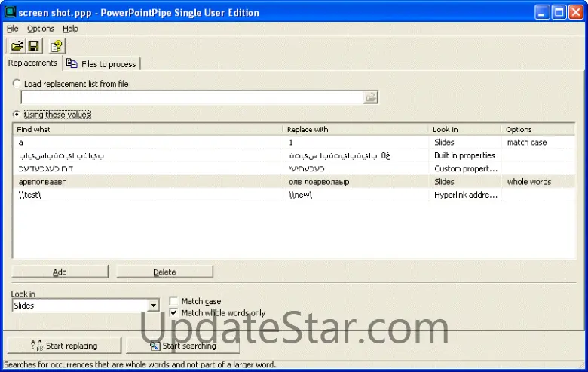
Task: Open the File menu
Action: coord(12,29)
